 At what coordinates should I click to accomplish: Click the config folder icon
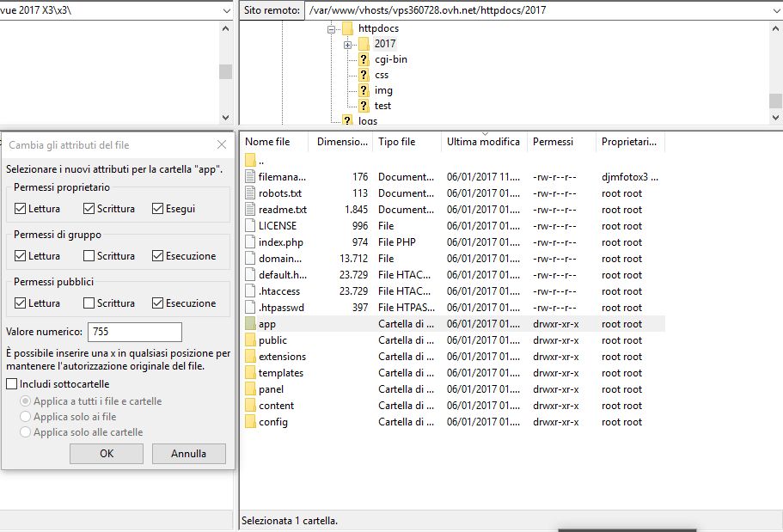coord(250,422)
